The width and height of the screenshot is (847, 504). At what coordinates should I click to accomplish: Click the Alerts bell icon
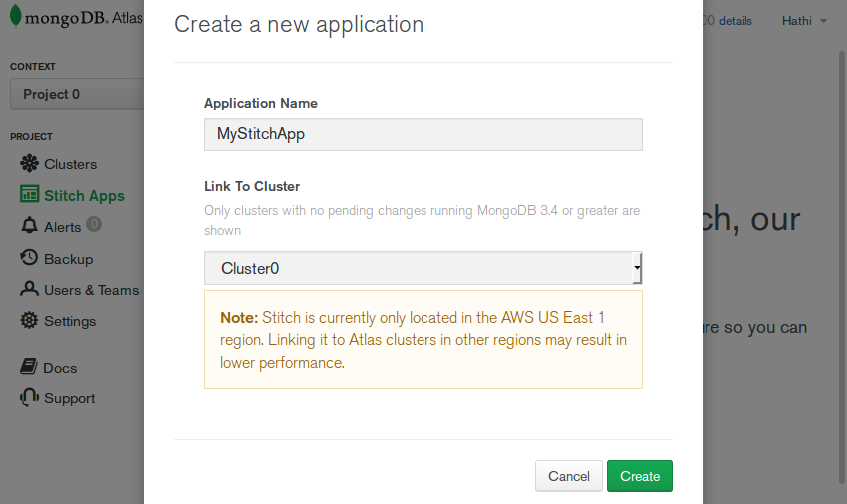tap(28, 227)
